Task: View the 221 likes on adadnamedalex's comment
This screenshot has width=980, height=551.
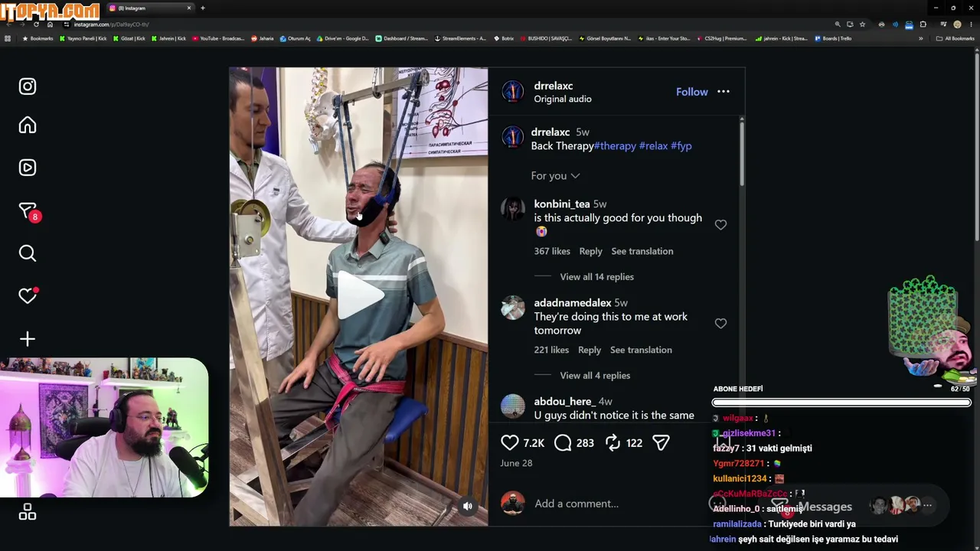Action: [551, 350]
